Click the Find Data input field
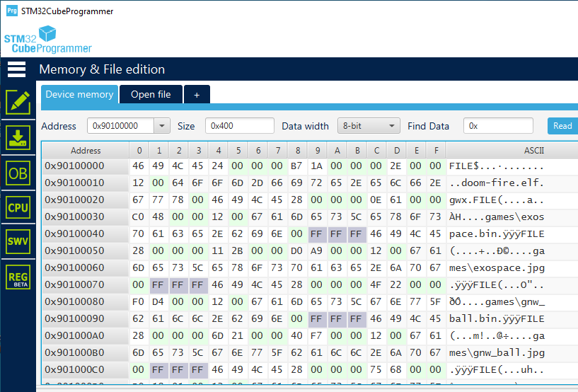Viewport: 578px width, 392px height. (x=498, y=126)
